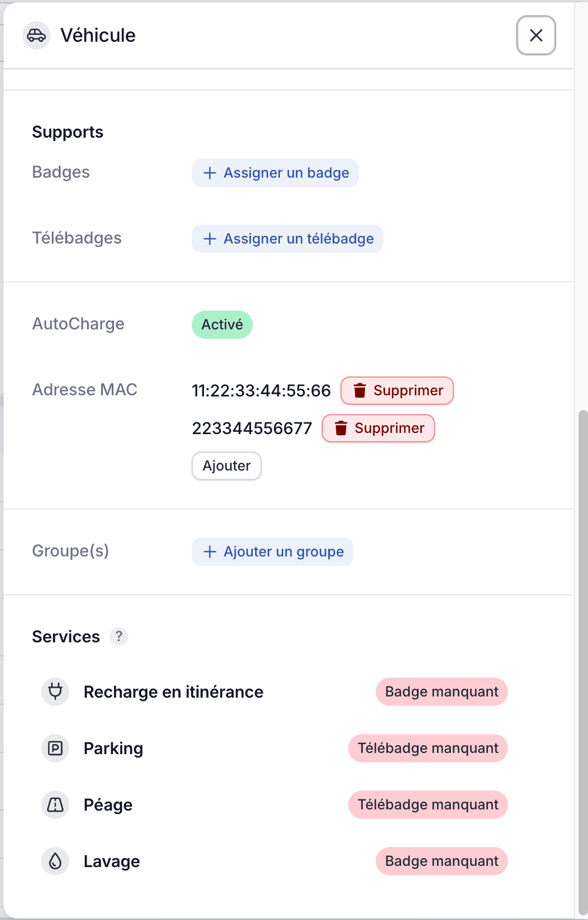Click the Parking service label
This screenshot has width=588, height=920.
[x=113, y=748]
